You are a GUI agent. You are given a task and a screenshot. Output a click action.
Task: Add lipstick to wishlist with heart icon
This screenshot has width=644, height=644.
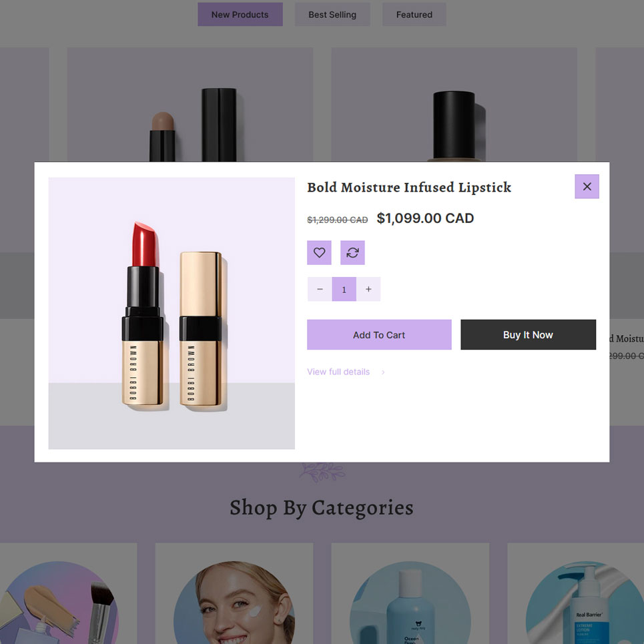point(319,252)
